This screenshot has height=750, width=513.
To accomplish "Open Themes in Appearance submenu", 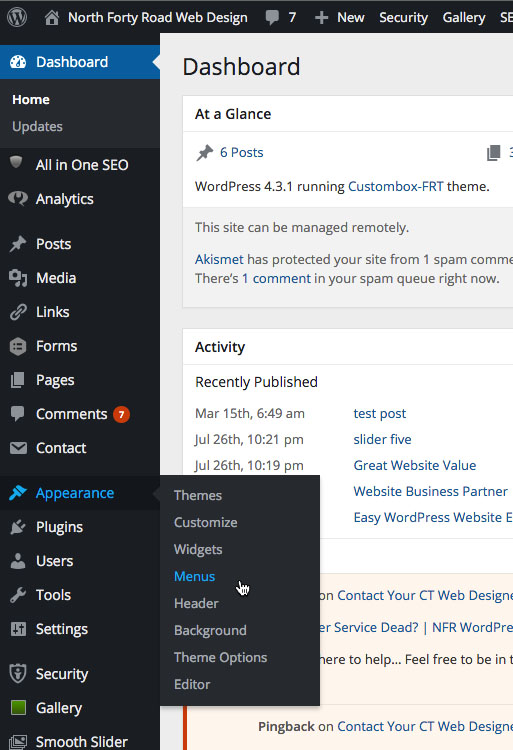I will pyautogui.click(x=198, y=496).
